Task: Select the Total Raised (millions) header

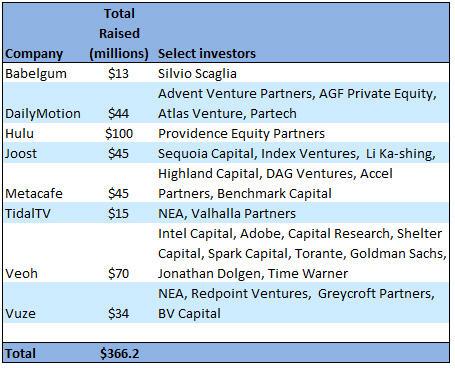Action: [x=119, y=33]
